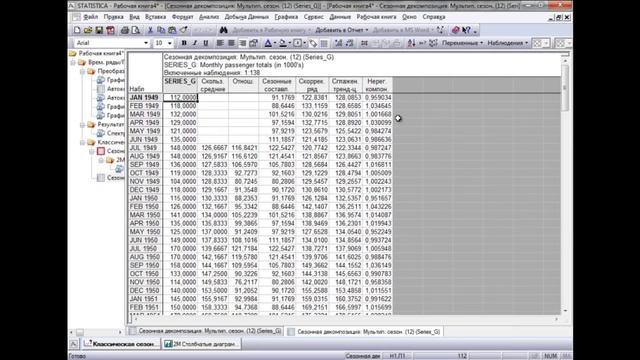Open the Вид menu
Screen dimensions: 640x360
click(134, 17)
